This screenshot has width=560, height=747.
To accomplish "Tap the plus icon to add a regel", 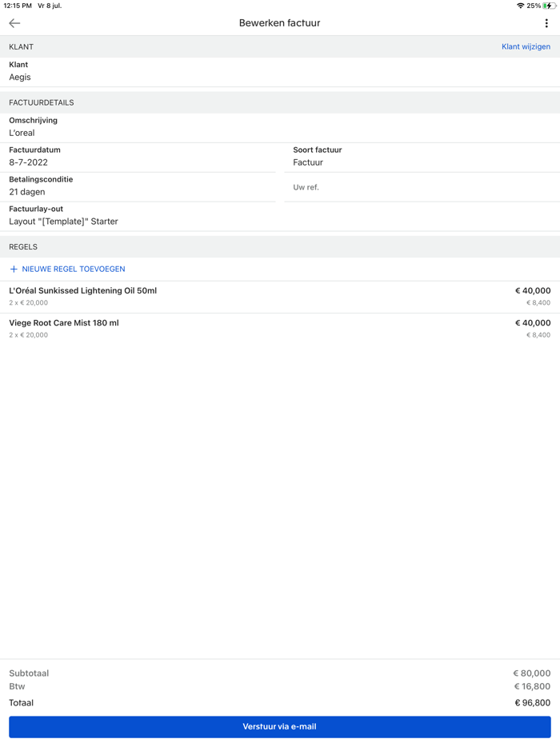I will pos(15,270).
